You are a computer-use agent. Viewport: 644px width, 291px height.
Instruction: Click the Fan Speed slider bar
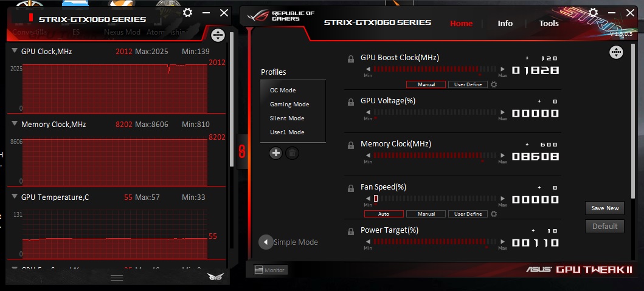(435, 198)
